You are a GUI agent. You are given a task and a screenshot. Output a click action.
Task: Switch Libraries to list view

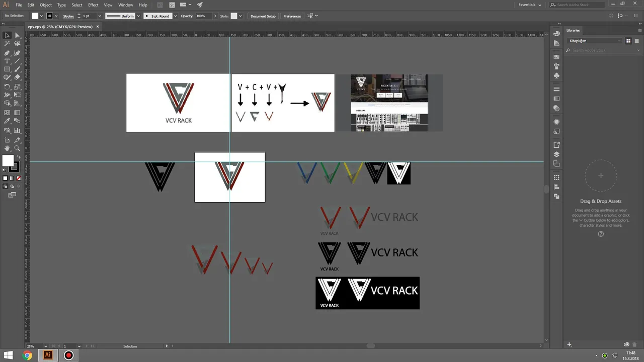coord(636,41)
